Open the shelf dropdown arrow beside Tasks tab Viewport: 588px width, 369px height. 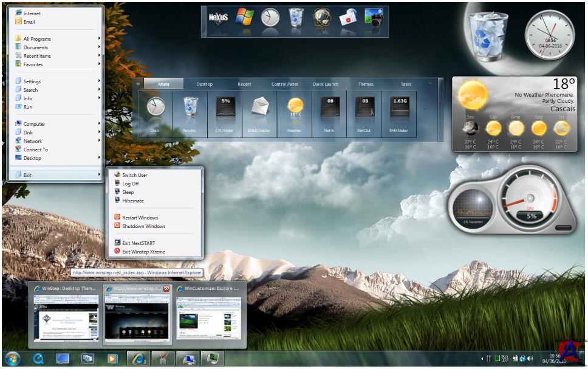point(431,83)
